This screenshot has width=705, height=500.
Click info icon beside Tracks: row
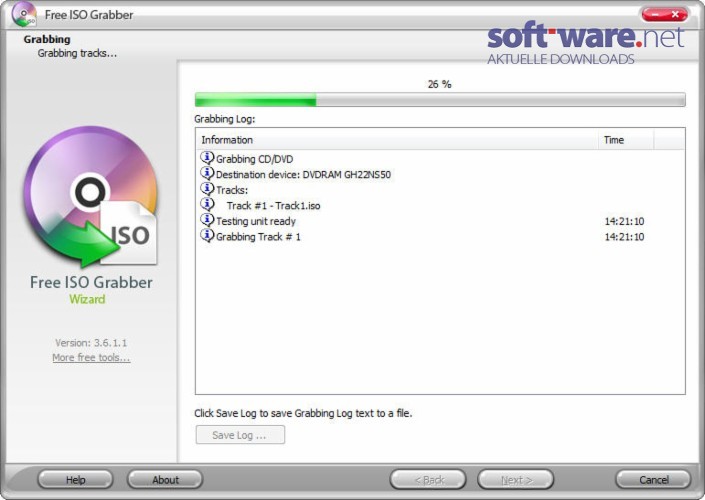[x=207, y=189]
